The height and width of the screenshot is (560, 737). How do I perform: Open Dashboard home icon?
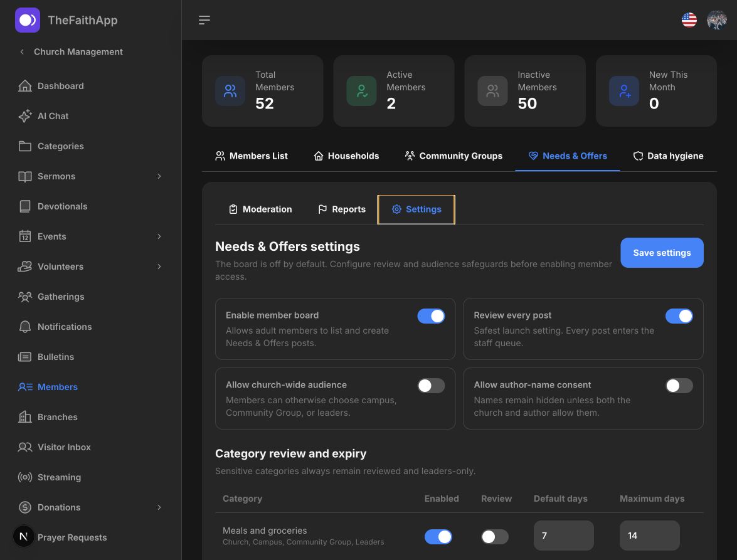coord(25,86)
